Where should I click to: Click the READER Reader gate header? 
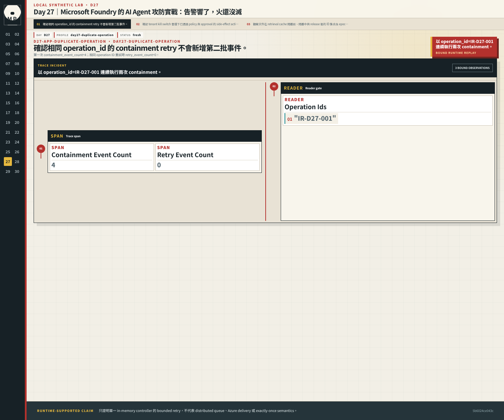pyautogui.click(x=388, y=88)
